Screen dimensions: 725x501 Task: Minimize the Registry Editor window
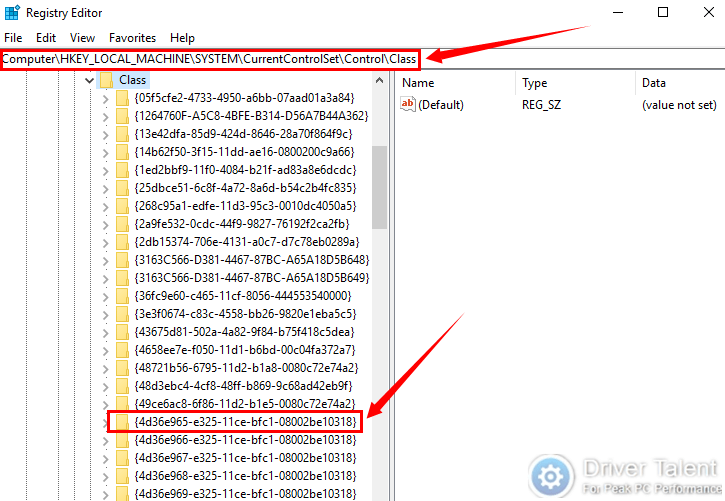[x=618, y=12]
